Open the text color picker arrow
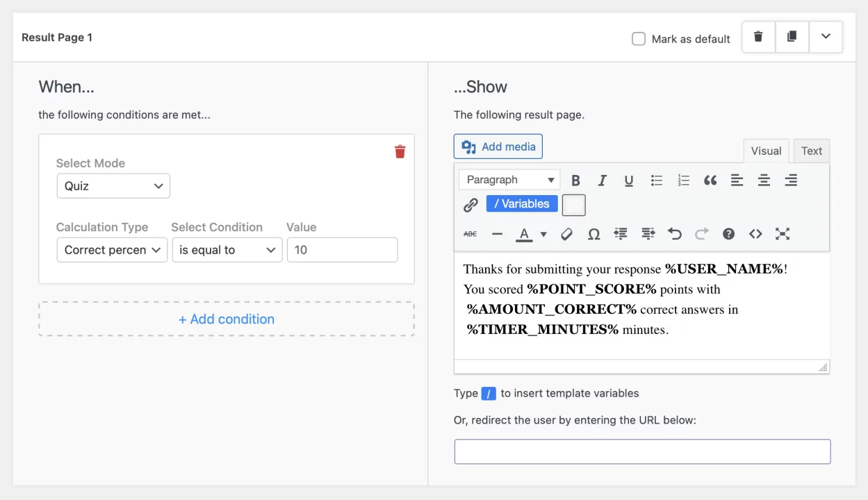Screen dimensions: 868x500 543,234
